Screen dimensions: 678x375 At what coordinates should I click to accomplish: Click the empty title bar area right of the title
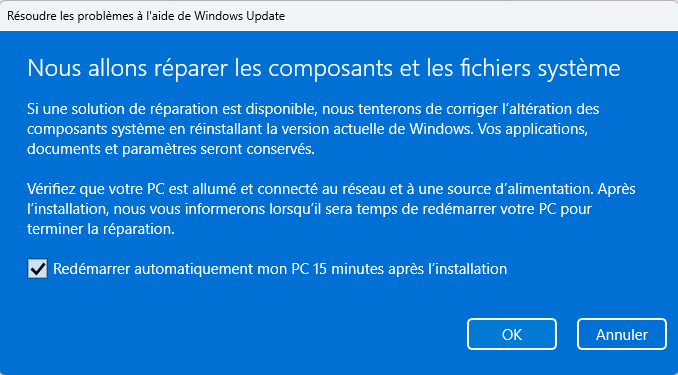coord(480,16)
